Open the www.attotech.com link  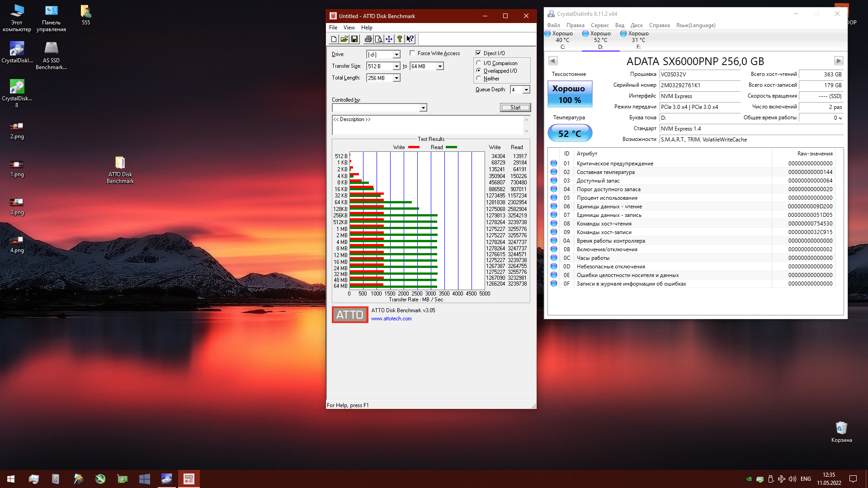point(391,319)
